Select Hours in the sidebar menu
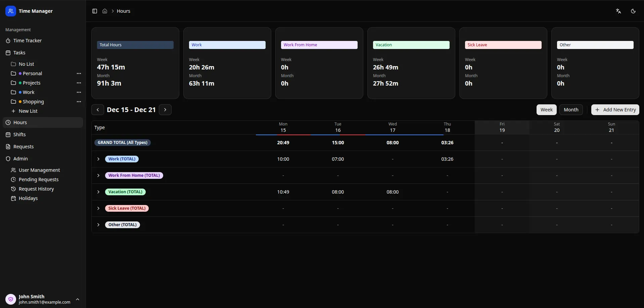Viewport: 644px width, 308px height. point(20,122)
